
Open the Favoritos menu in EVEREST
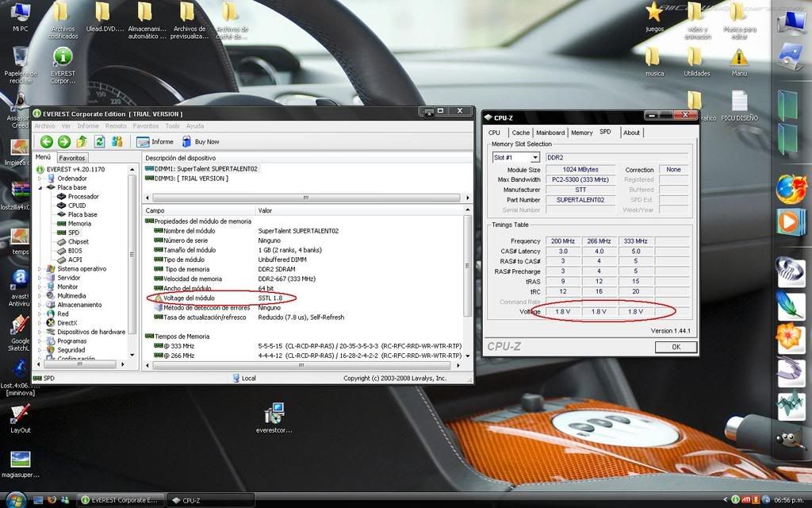pyautogui.click(x=146, y=126)
